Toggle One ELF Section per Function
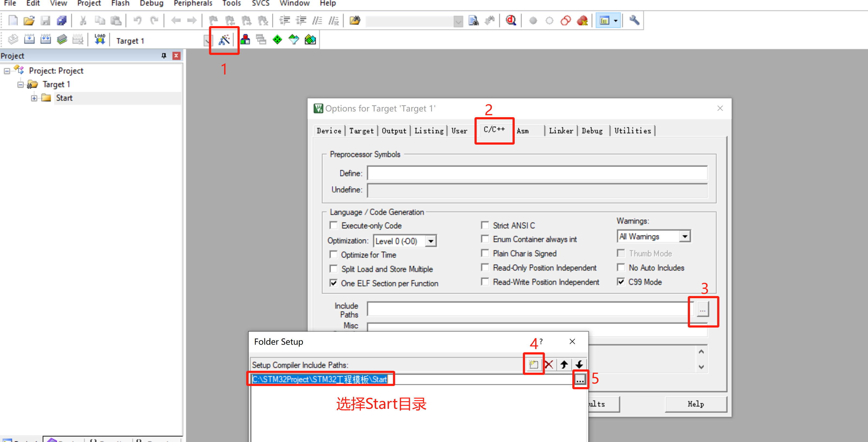 click(x=334, y=283)
